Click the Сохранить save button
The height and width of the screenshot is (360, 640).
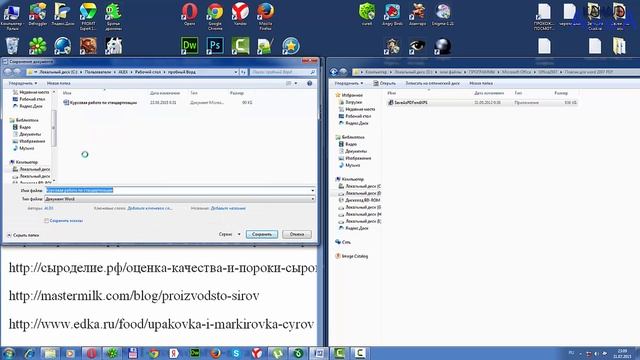262,234
